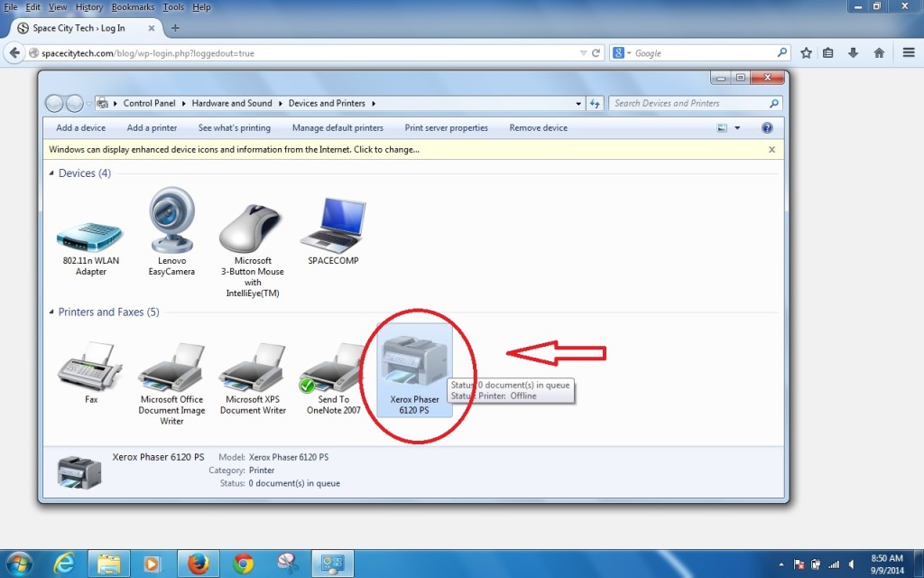Image resolution: width=924 pixels, height=578 pixels.
Task: Open a new Firefox tab
Action: click(175, 28)
